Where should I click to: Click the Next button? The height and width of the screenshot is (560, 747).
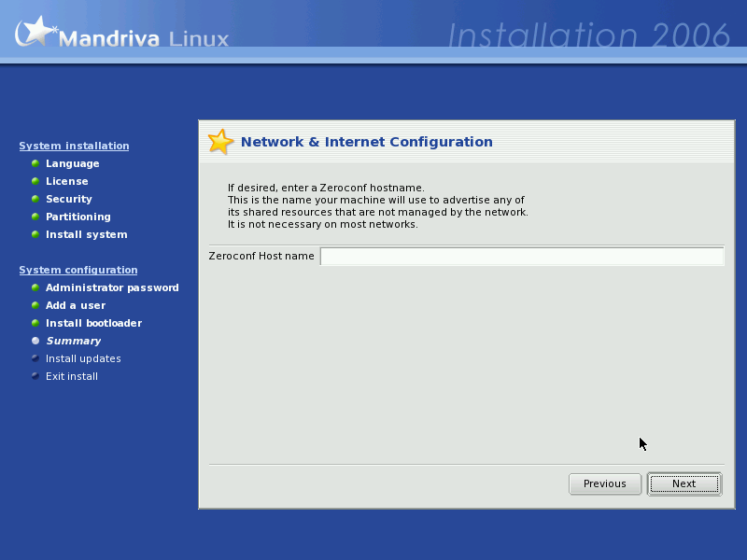pyautogui.click(x=684, y=483)
